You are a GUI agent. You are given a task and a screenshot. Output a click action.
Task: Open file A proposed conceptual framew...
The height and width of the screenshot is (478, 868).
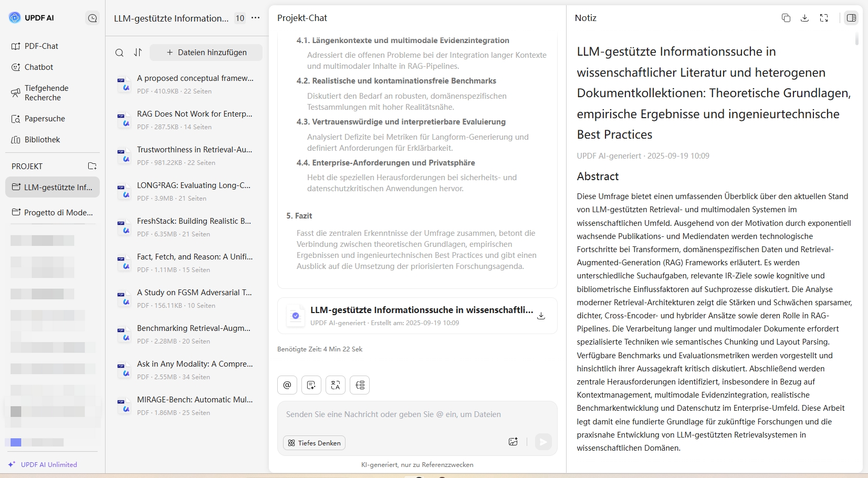pos(187,84)
